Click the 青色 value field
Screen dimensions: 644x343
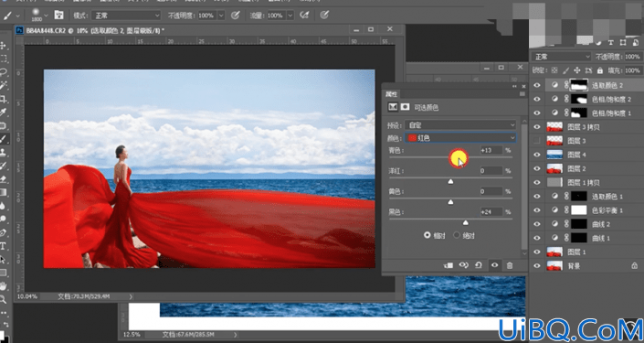(x=491, y=150)
